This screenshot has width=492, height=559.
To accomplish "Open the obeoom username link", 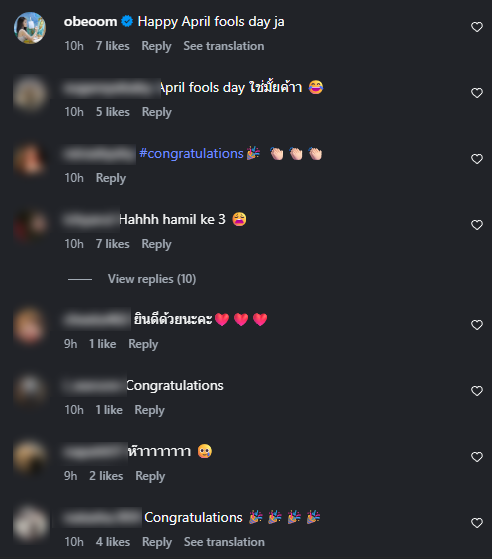I will point(90,22).
